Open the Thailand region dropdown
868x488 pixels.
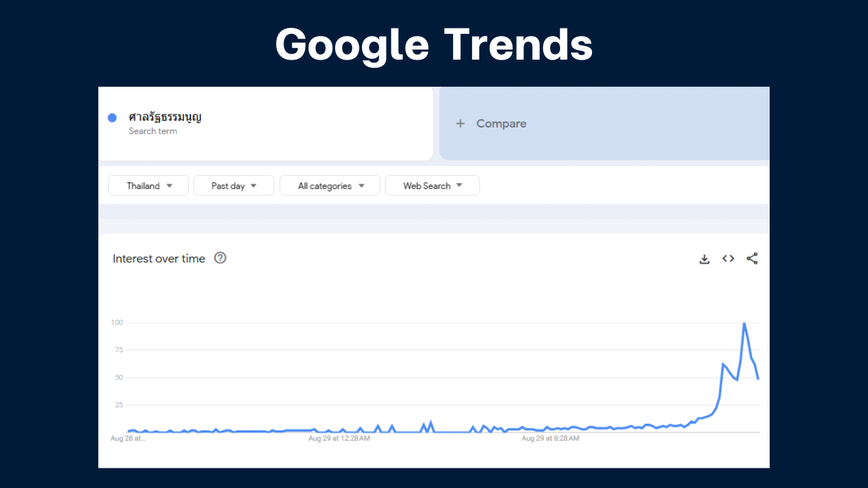tap(149, 186)
